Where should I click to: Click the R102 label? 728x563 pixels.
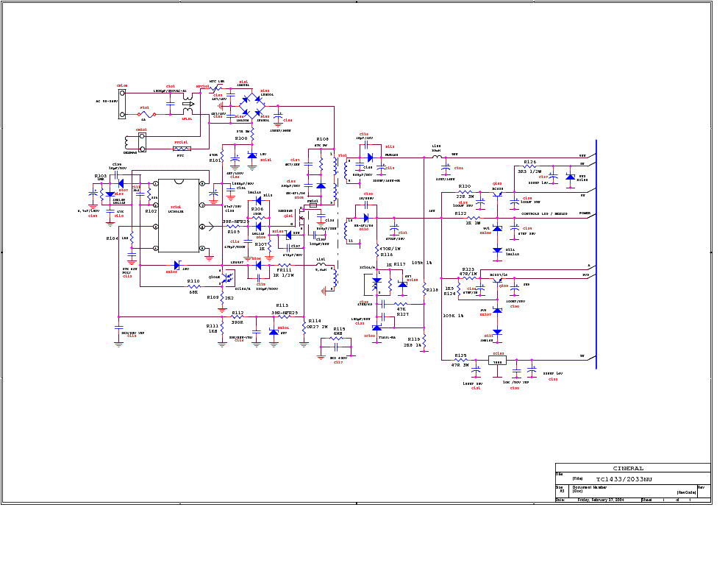pyautogui.click(x=151, y=211)
